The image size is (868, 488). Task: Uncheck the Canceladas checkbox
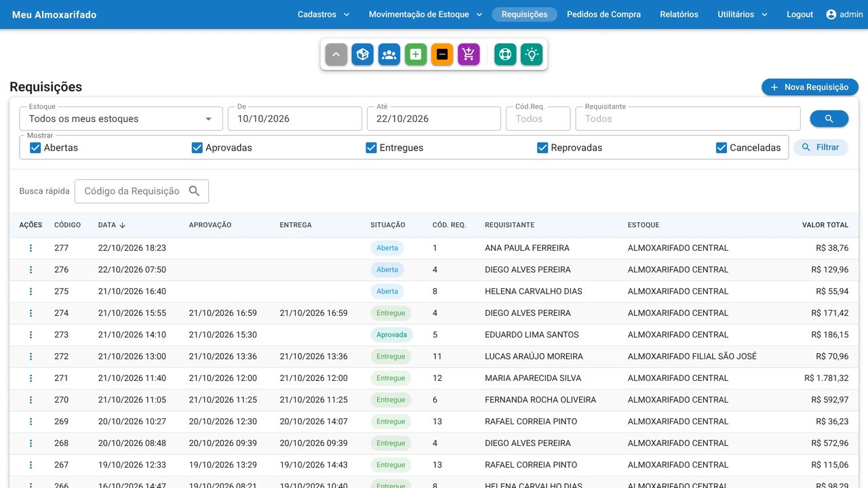tap(722, 148)
